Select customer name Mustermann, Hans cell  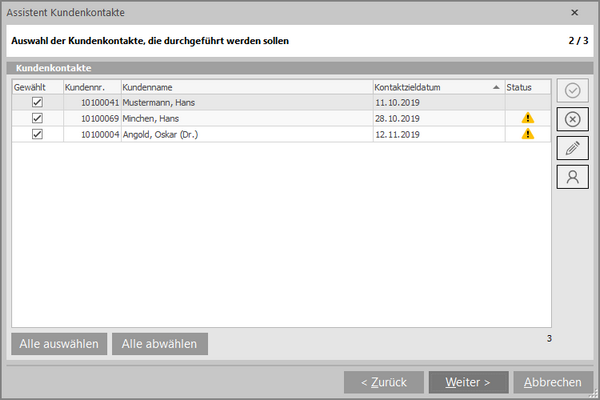click(x=245, y=102)
